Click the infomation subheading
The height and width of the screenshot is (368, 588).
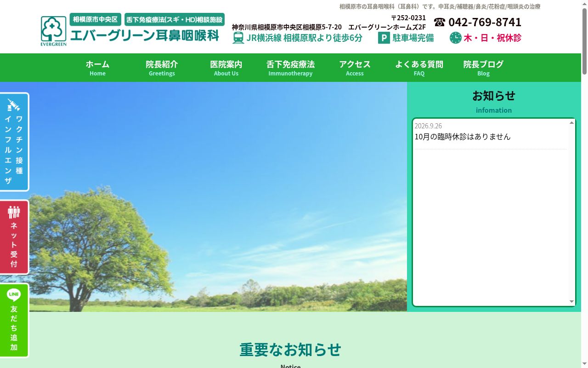(x=494, y=110)
